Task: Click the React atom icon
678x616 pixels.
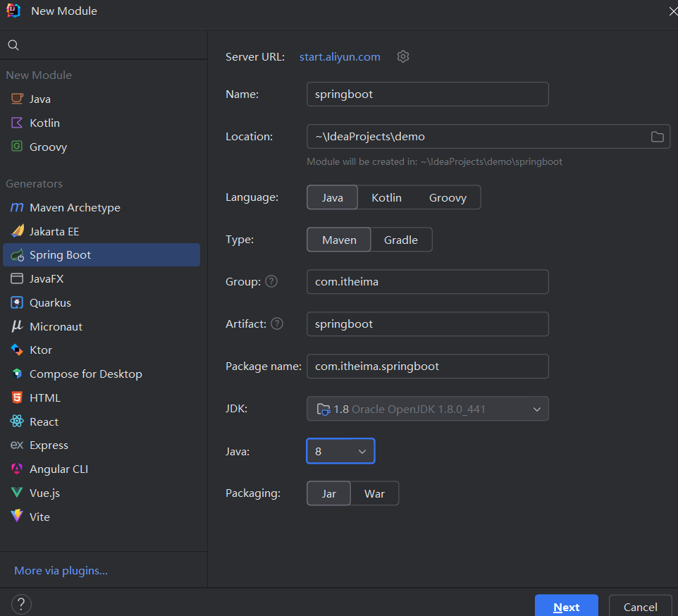Action: click(17, 421)
